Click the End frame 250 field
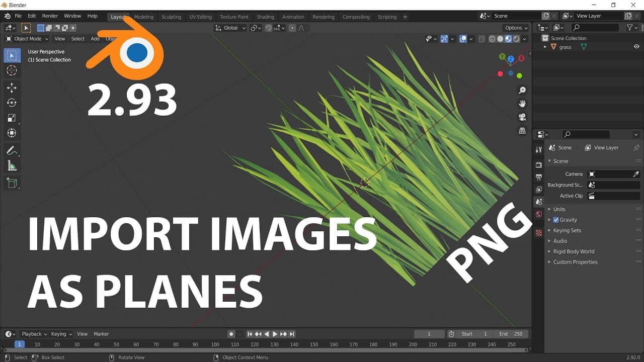The image size is (644, 362). 512,334
